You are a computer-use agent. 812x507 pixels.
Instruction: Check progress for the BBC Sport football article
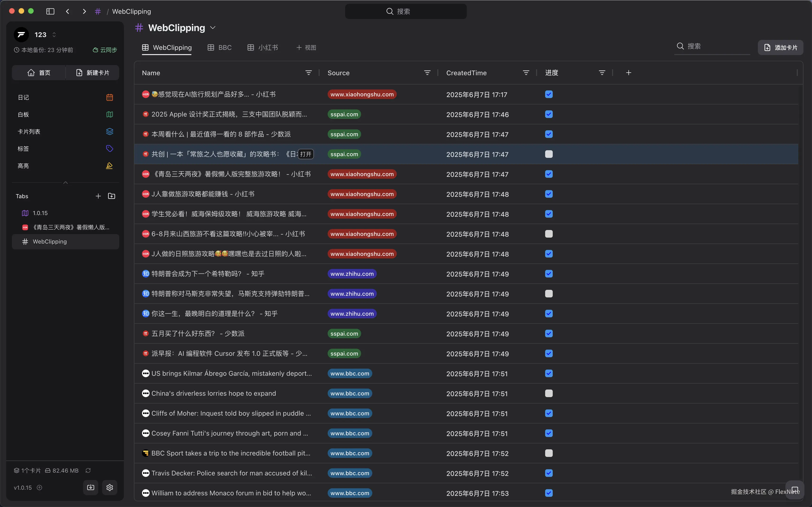(x=548, y=453)
